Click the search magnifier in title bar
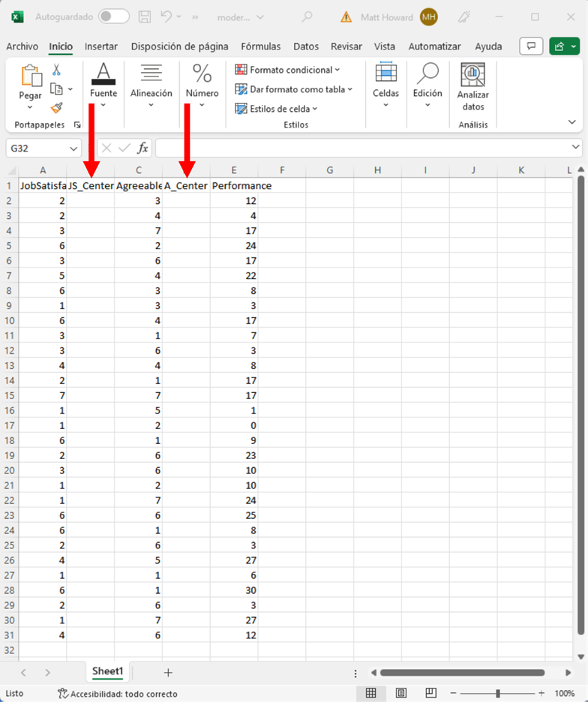This screenshot has height=702, width=588. coord(307,16)
